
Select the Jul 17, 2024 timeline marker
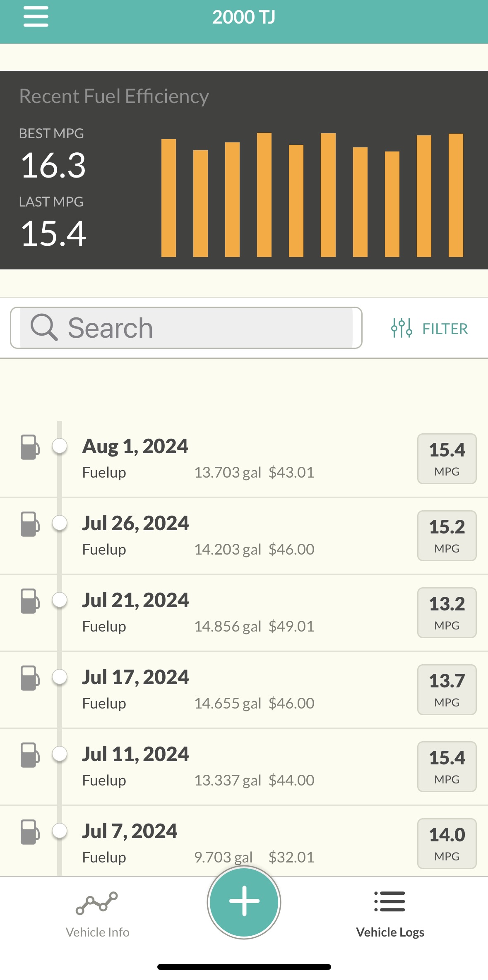[60, 677]
